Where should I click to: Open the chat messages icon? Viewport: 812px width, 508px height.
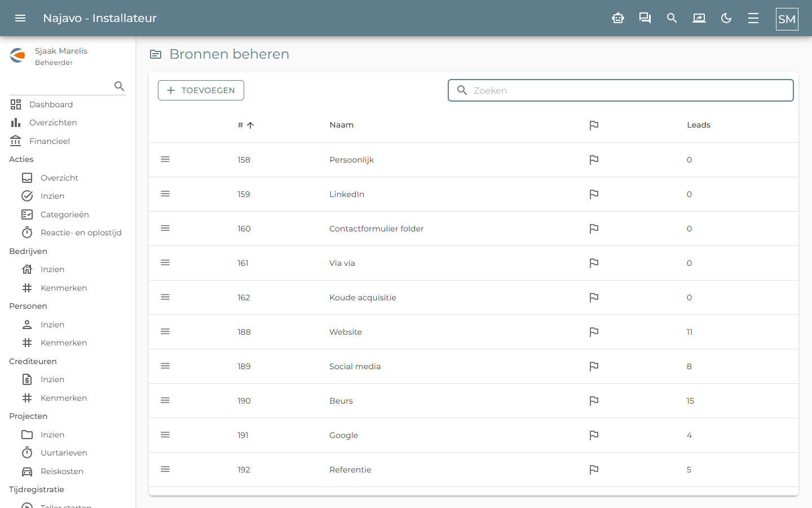pos(645,18)
